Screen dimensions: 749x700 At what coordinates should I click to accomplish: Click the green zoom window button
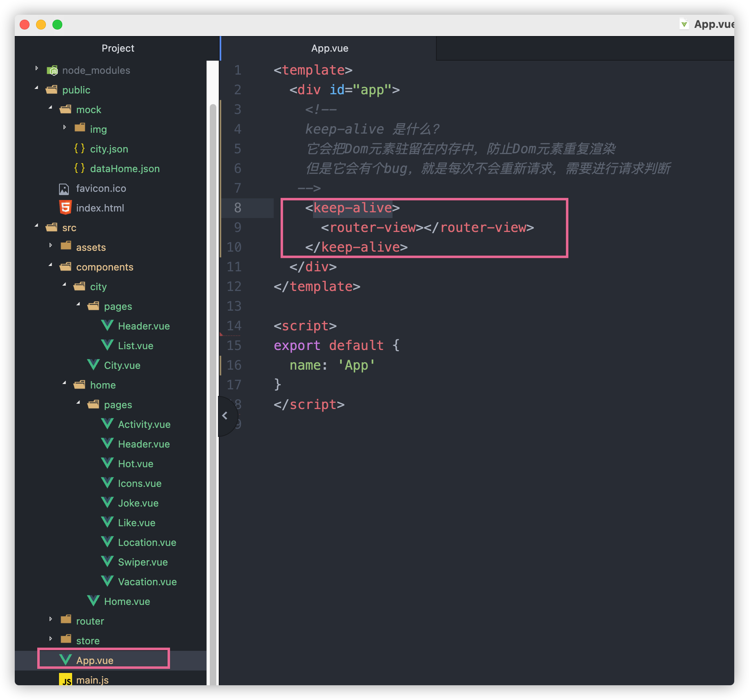click(57, 25)
